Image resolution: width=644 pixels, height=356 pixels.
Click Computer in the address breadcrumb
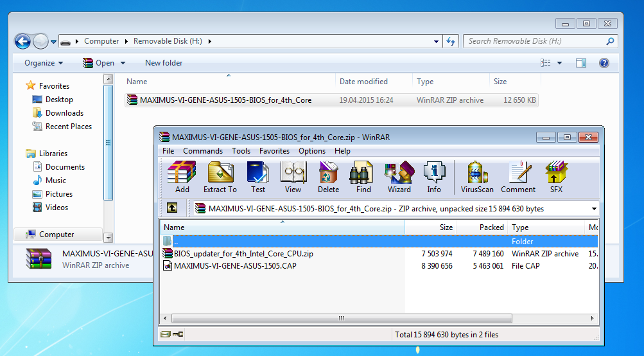[101, 41]
